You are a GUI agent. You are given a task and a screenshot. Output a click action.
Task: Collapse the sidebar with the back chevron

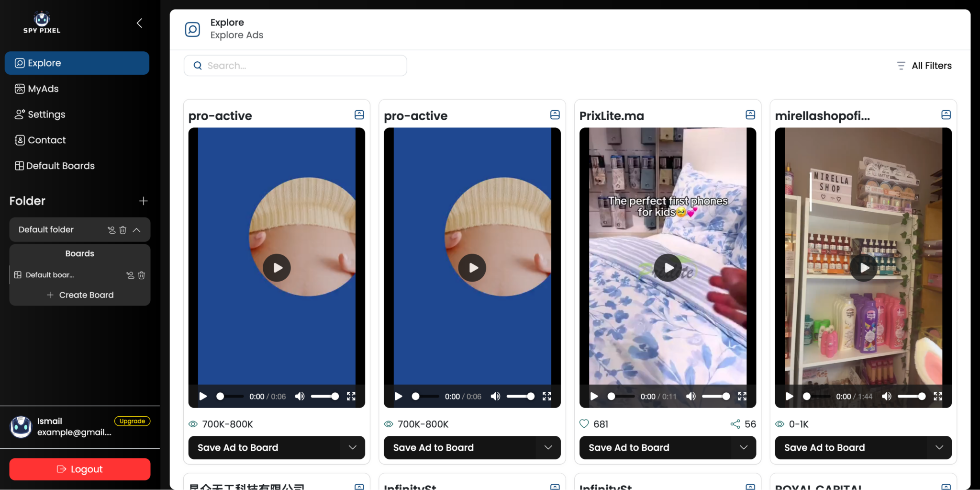pos(139,23)
